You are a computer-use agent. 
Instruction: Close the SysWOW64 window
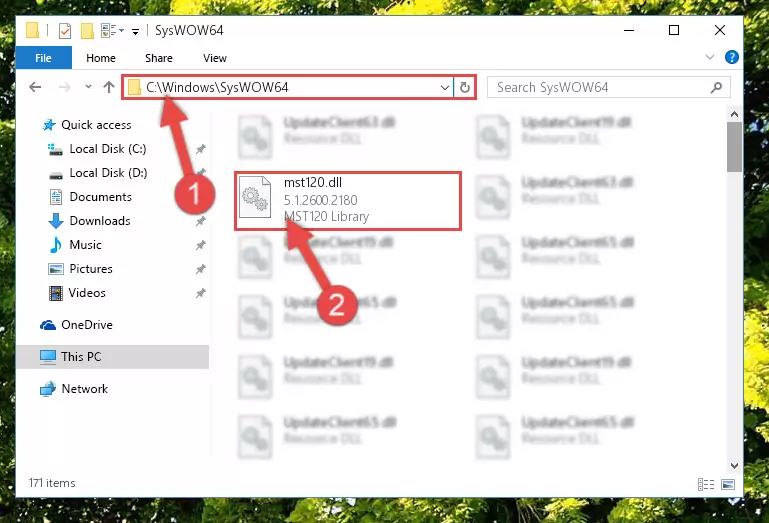(719, 30)
